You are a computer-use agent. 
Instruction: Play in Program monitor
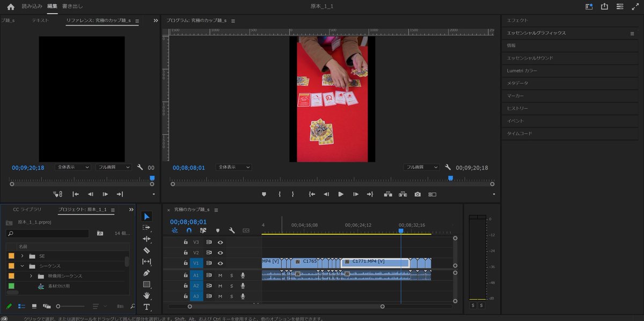pyautogui.click(x=341, y=194)
